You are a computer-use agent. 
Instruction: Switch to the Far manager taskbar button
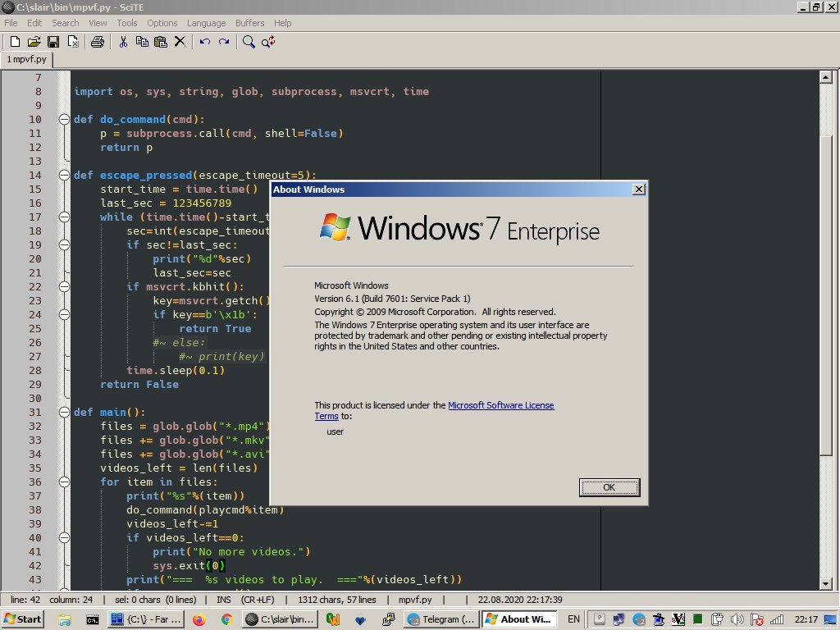(146, 619)
